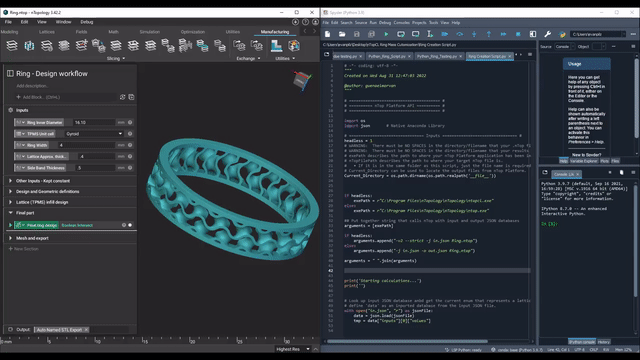This screenshot has height=360, width=640.
Task: Open the PYTHONPATH manager icon
Action: [x=562, y=34]
